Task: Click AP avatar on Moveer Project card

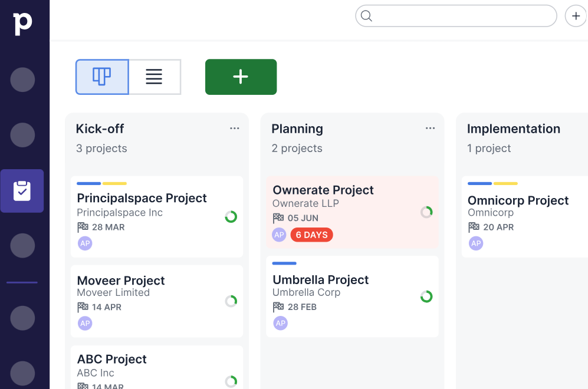Action: point(85,323)
